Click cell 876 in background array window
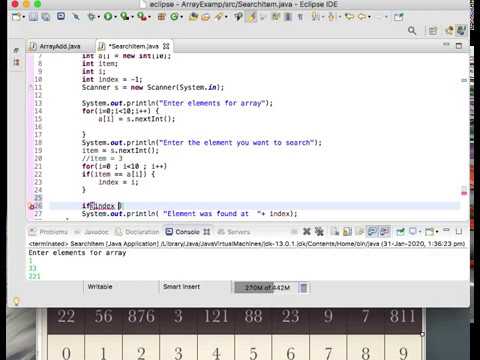Screen dimensions: 480x360 click(141, 316)
